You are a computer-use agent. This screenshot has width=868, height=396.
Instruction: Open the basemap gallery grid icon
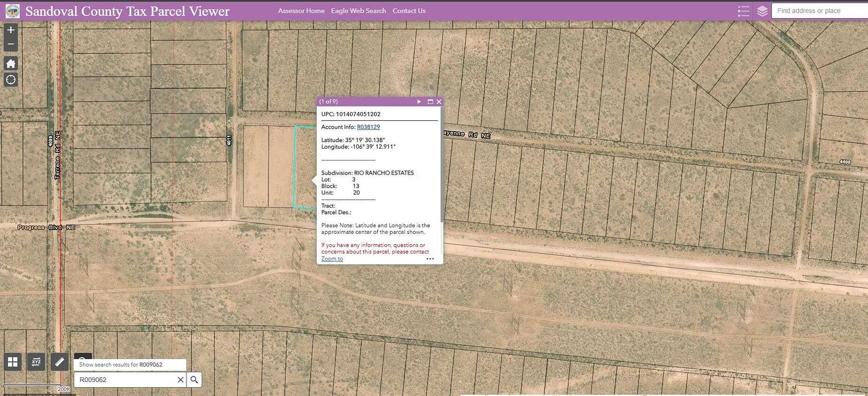(13, 362)
